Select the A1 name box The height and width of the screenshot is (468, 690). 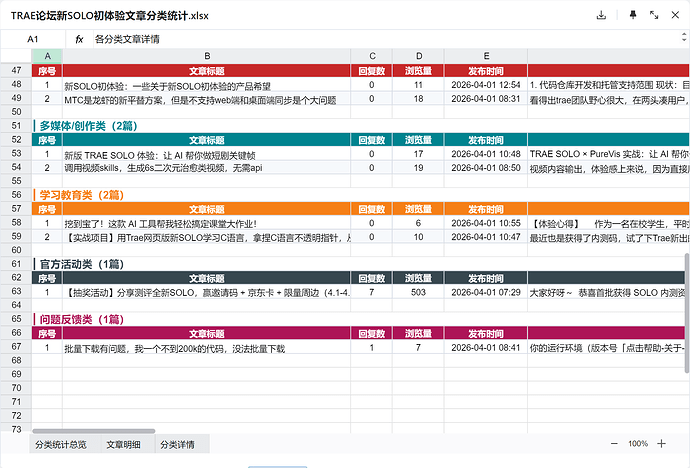(x=33, y=39)
